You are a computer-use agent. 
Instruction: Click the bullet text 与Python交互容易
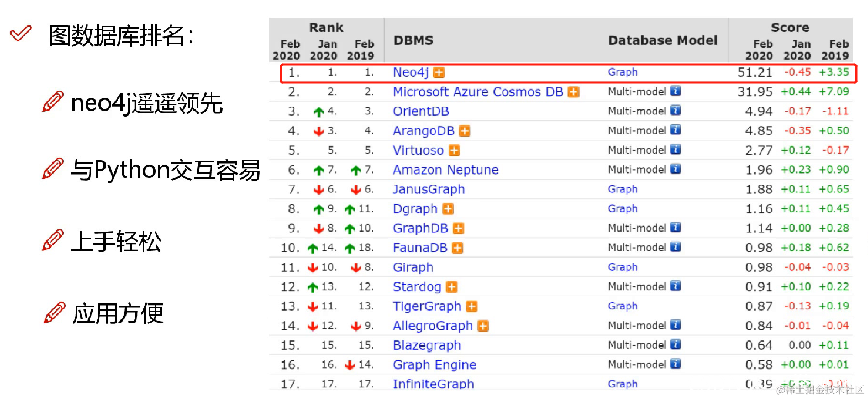165,170
